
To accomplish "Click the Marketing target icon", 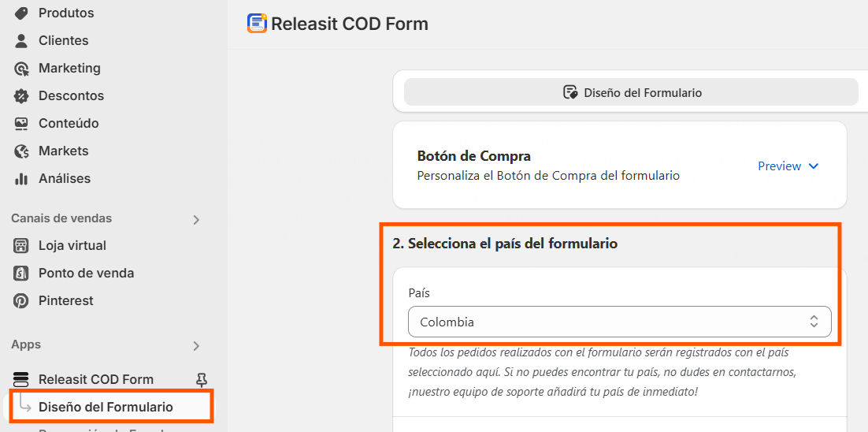I will (21, 69).
